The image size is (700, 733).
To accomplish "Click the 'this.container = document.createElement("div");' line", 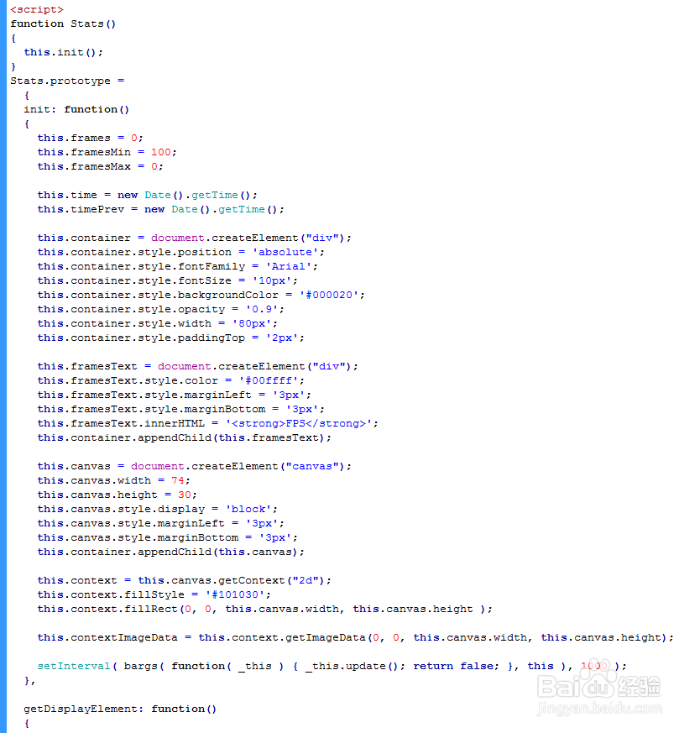I will (195, 238).
